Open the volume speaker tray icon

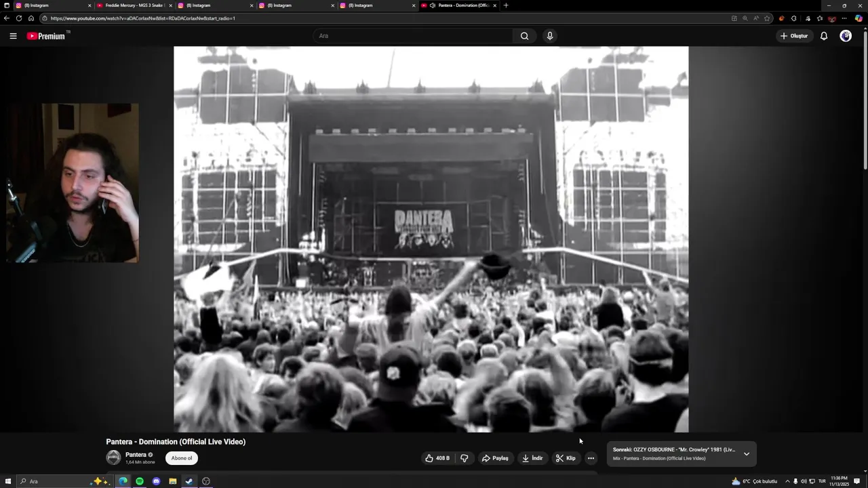tap(804, 481)
